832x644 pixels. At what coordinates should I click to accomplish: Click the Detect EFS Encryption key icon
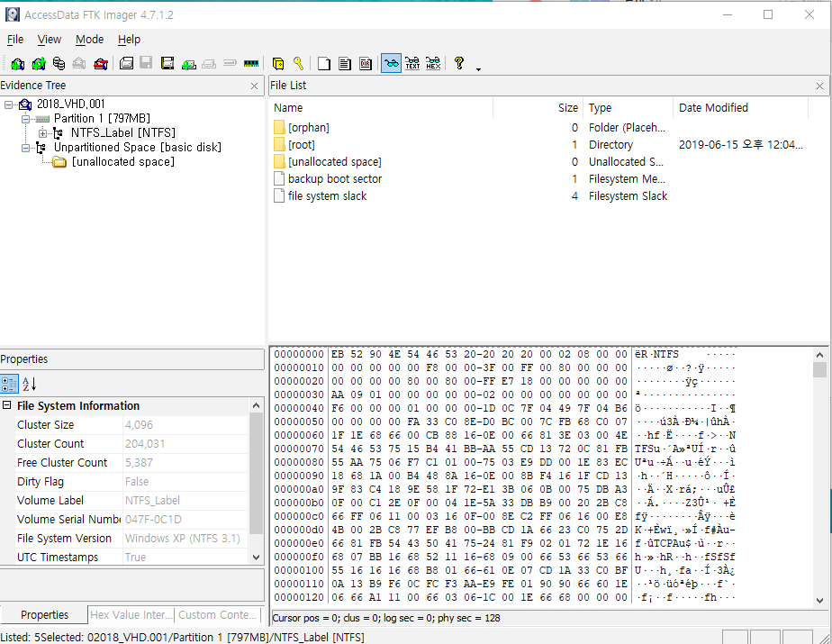coord(298,64)
